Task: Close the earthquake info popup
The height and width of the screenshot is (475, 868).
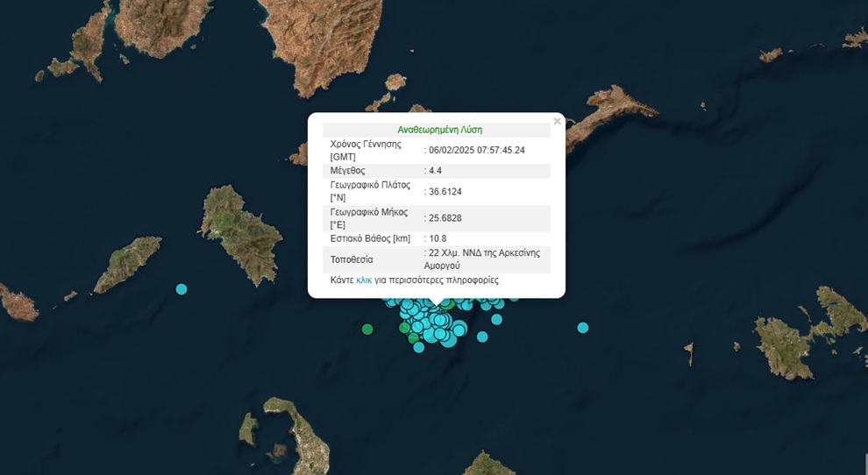Action: tap(557, 122)
